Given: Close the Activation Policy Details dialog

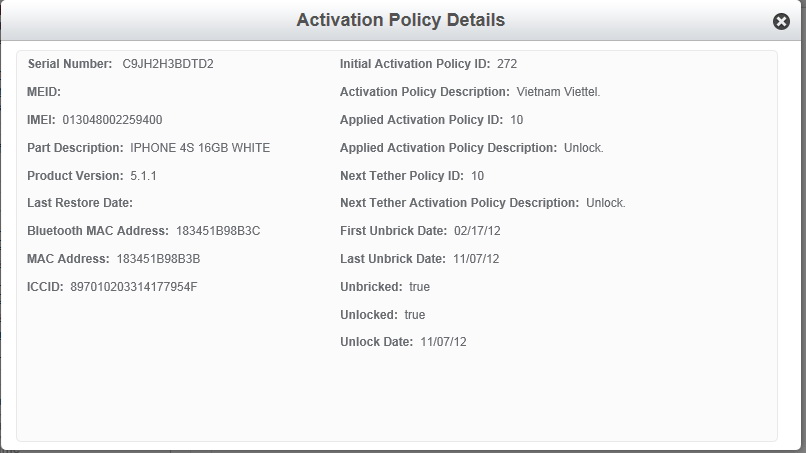Looking at the screenshot, I should pos(781,21).
